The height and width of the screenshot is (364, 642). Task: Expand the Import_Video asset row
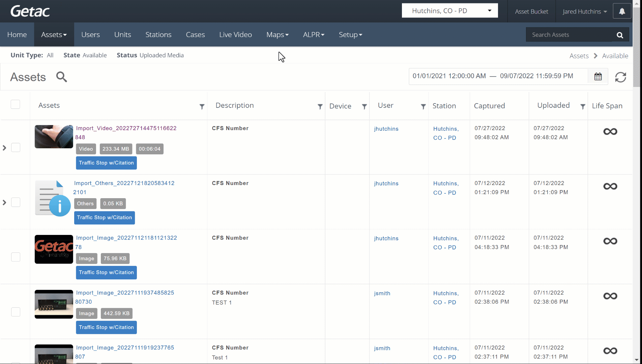coord(4,148)
